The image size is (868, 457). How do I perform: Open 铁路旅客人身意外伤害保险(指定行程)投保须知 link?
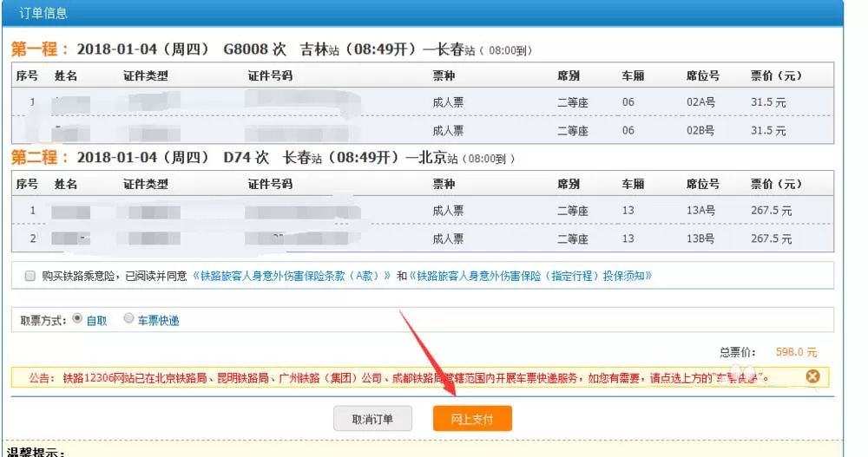[x=530, y=276]
